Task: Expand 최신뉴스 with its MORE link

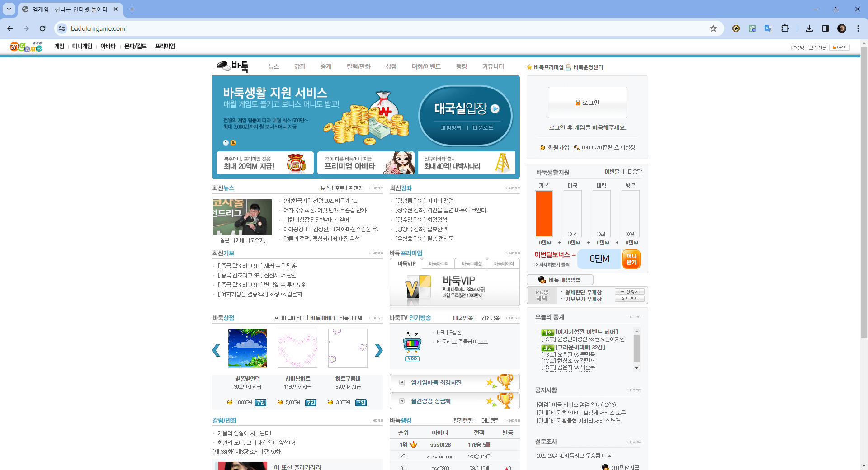Action: (376, 188)
